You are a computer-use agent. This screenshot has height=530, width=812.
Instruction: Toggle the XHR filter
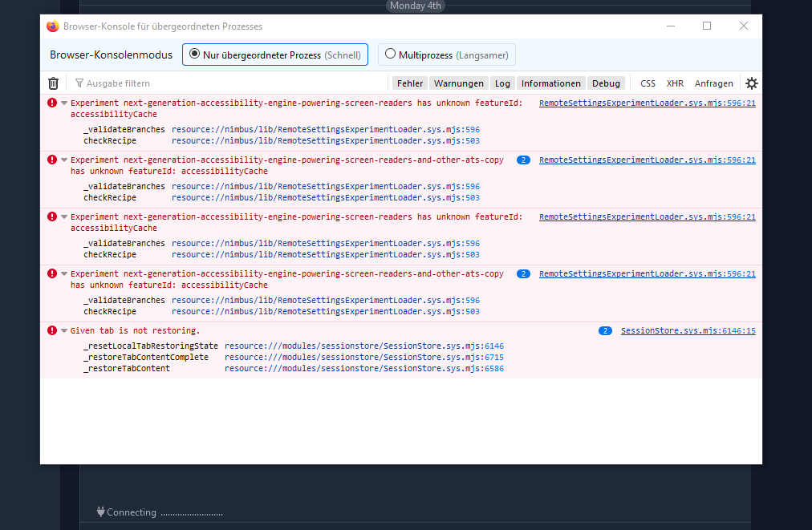675,83
